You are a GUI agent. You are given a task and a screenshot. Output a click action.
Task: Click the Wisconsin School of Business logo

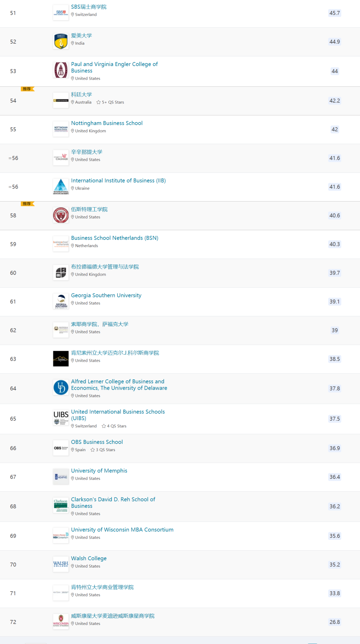pyautogui.click(x=61, y=622)
